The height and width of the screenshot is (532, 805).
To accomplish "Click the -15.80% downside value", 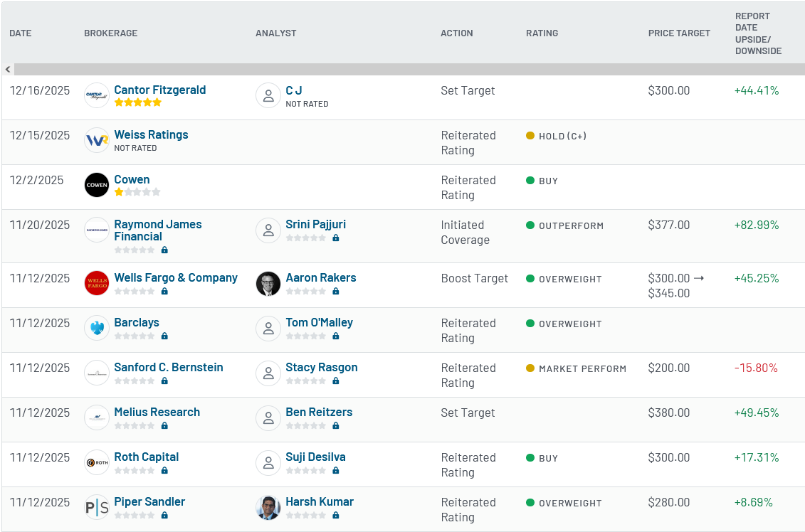I will pyautogui.click(x=756, y=368).
